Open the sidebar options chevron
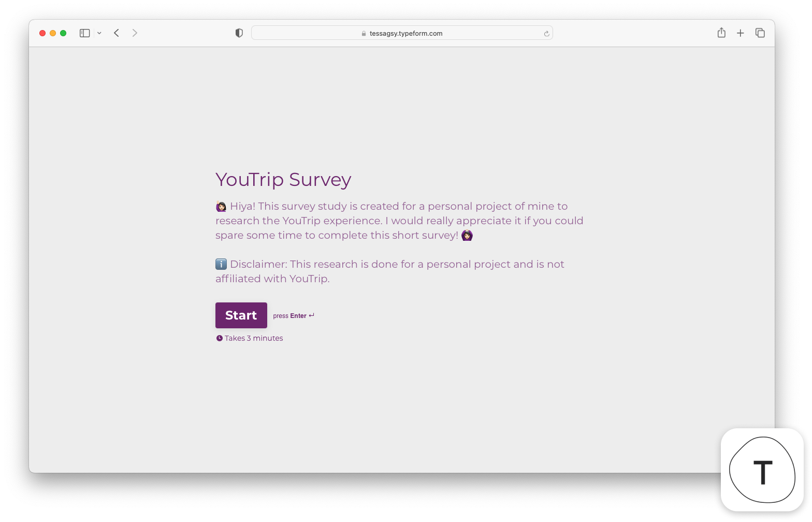The height and width of the screenshot is (522, 812). (x=99, y=33)
